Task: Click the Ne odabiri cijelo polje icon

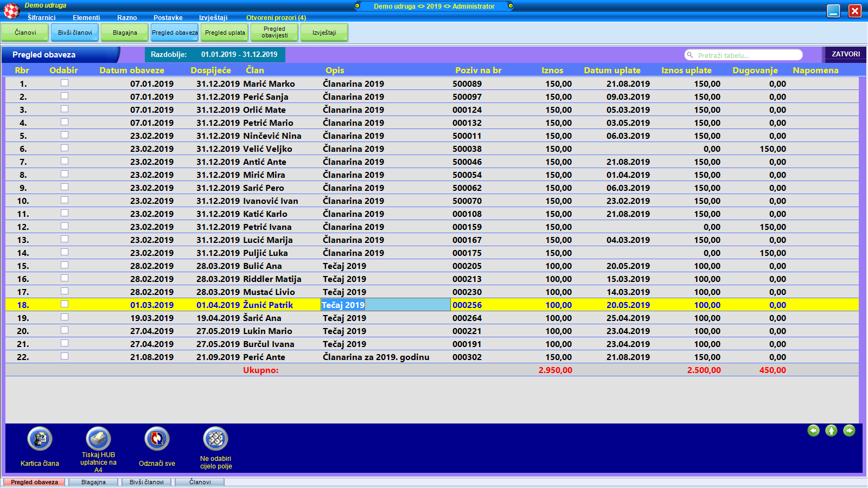Action: [x=215, y=439]
